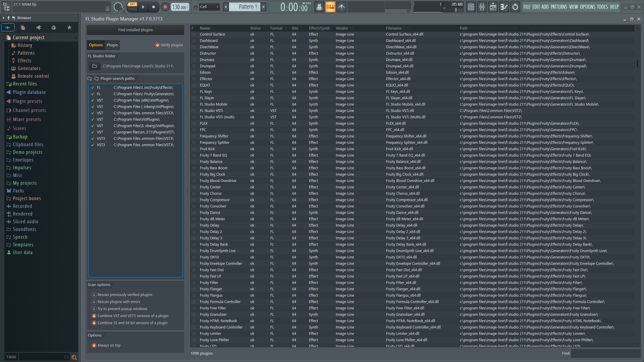Expand the Plugin presets folder
The height and width of the screenshot is (362, 644).
(x=24, y=101)
